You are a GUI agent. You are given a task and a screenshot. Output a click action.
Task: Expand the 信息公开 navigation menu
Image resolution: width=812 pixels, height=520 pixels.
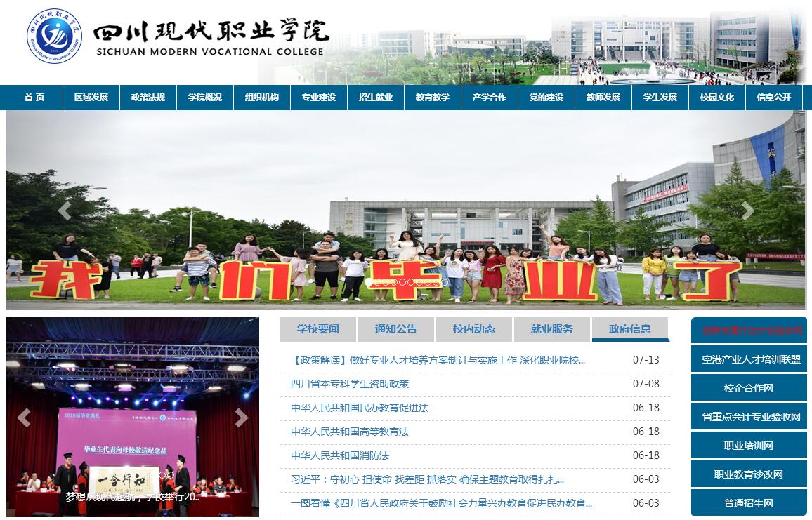tap(773, 98)
